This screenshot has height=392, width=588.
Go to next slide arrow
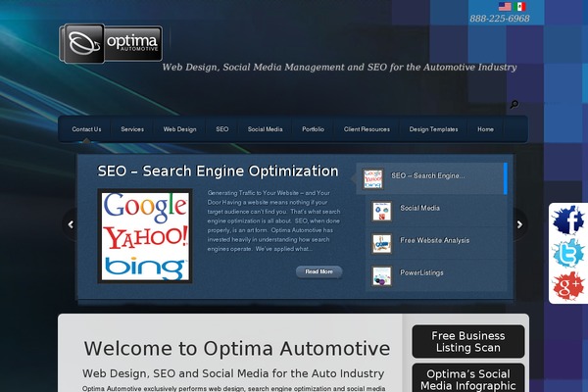click(x=519, y=224)
